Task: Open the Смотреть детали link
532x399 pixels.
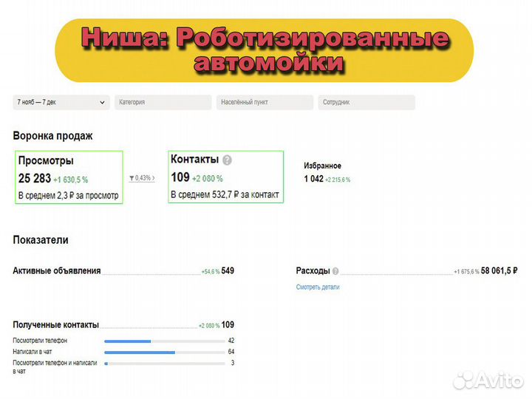Action: pos(318,287)
